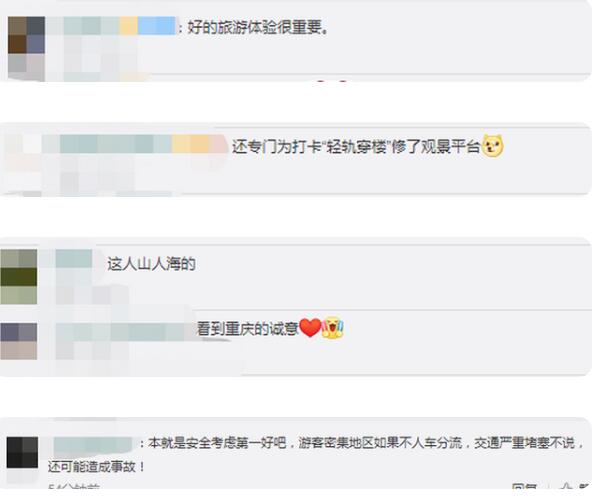Open the brown and blue pixelated avatar
This screenshot has height=498, width=597.
(26, 48)
